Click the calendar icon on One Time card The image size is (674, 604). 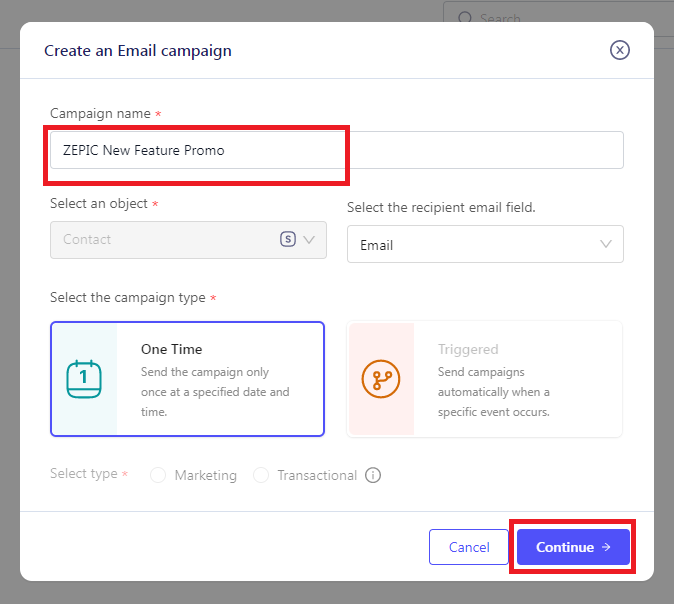tap(84, 379)
